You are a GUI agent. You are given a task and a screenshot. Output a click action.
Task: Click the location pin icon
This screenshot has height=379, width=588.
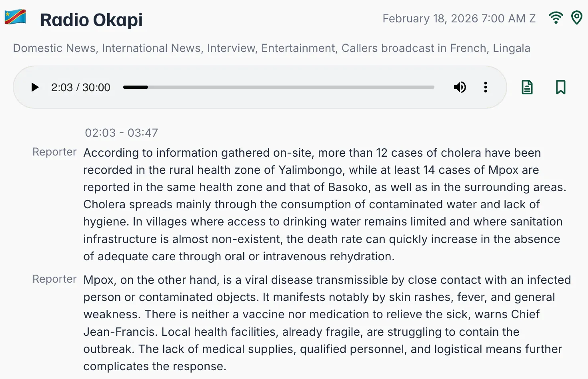(x=576, y=18)
